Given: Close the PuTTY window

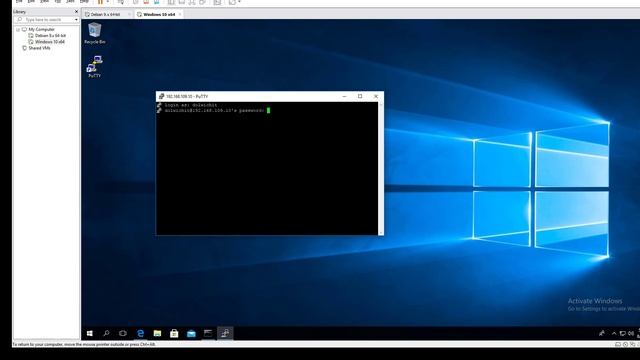Looking at the screenshot, I should click(x=376, y=96).
